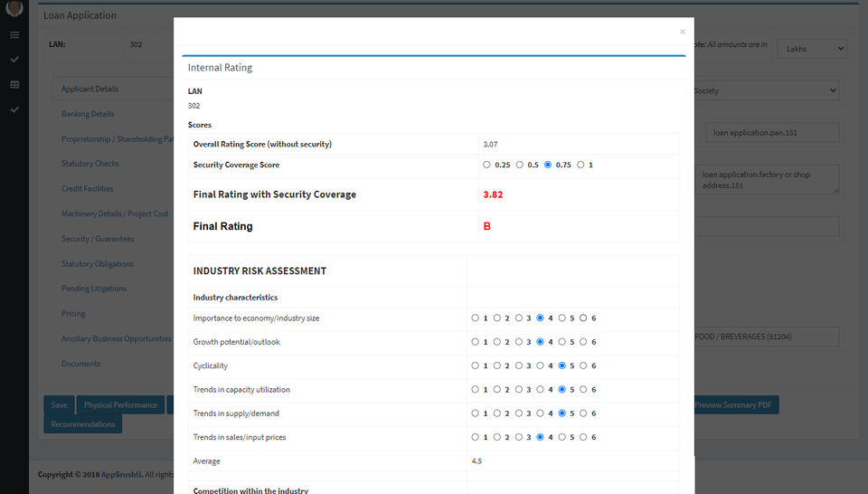This screenshot has width=868, height=494.
Task: Click the Physical Performance button
Action: [120, 404]
